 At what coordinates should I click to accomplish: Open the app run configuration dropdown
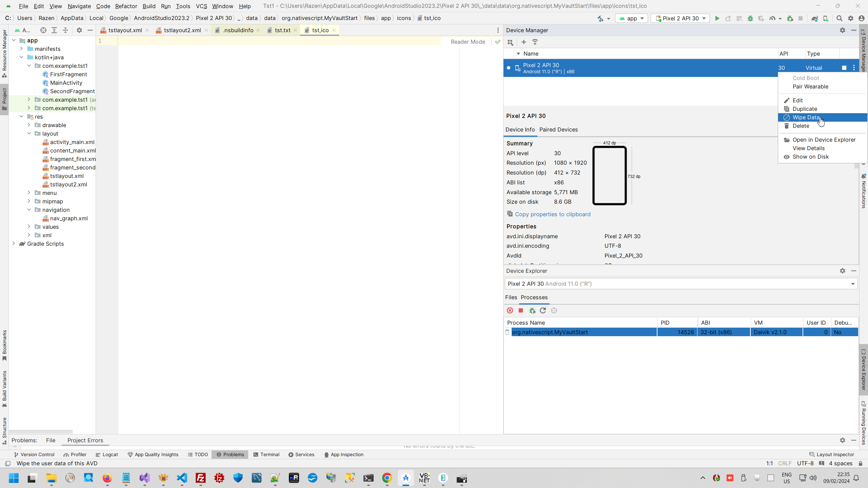click(x=631, y=18)
